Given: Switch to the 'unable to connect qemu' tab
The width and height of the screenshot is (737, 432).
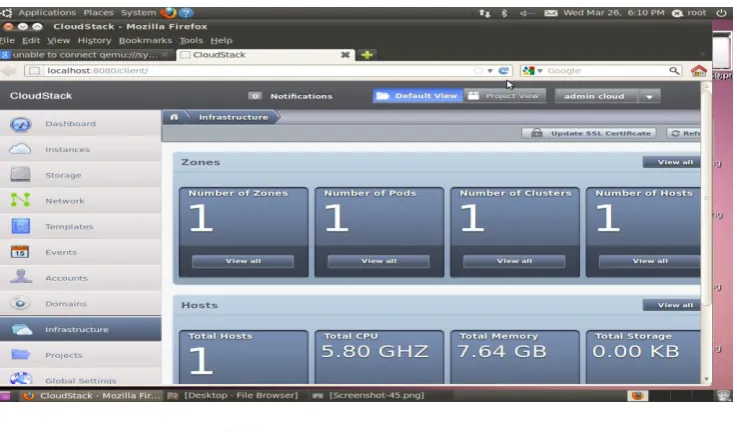Looking at the screenshot, I should [x=87, y=55].
